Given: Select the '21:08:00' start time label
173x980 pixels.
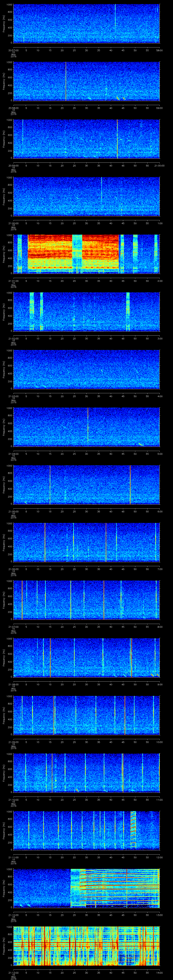Looking at the screenshot, I should (13, 684).
